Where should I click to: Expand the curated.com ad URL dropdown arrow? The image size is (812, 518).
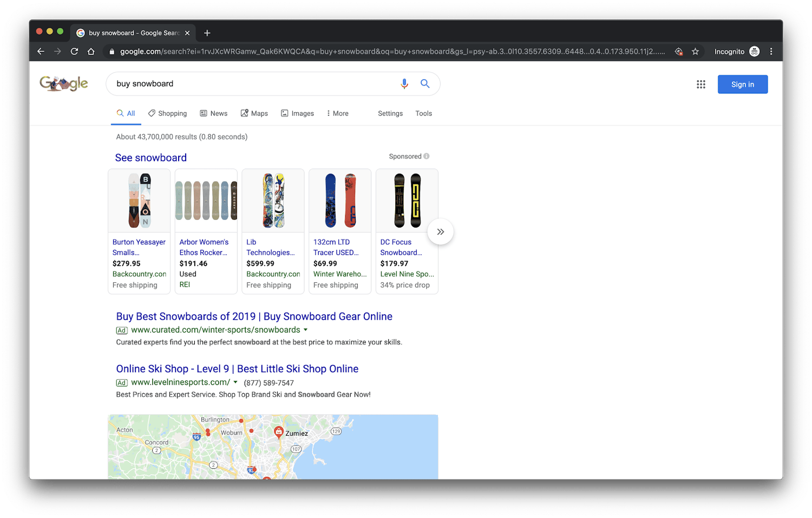(305, 330)
